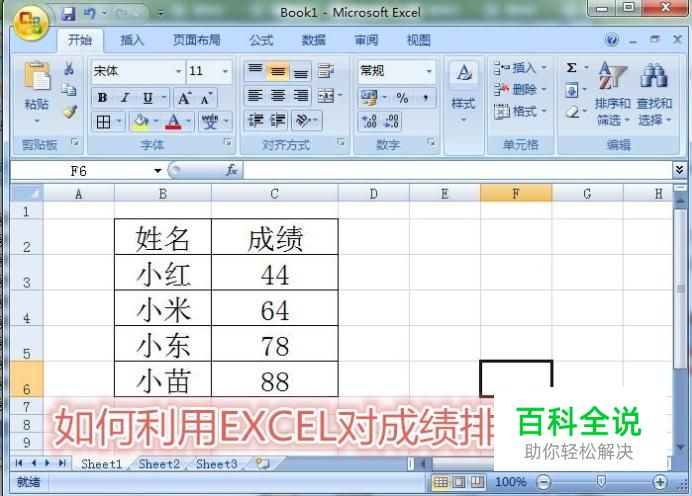
Task: Switch to Page Layout view
Action: tap(459, 482)
